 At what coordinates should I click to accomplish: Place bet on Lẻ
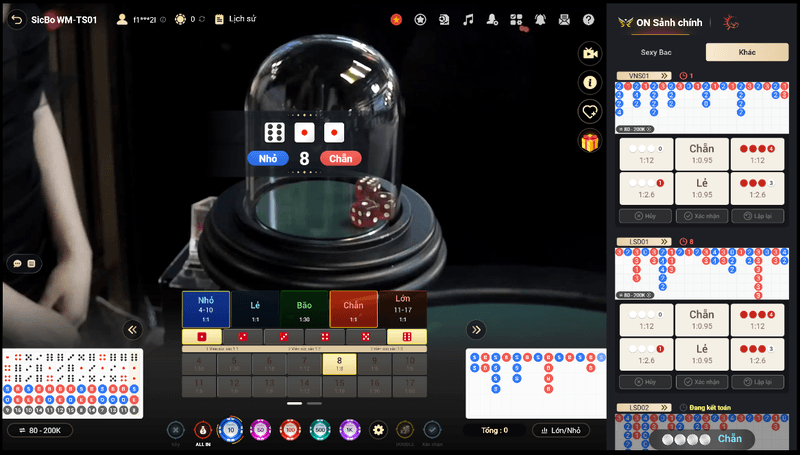pyautogui.click(x=255, y=309)
